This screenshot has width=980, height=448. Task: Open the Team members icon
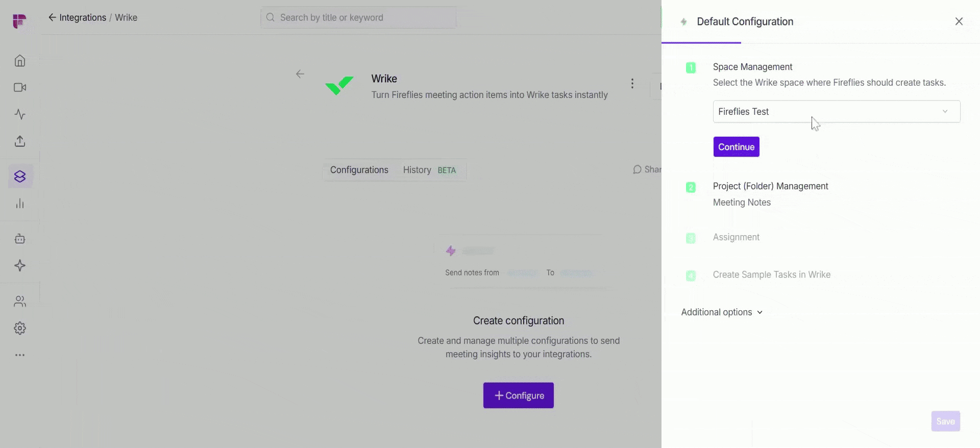[20, 302]
